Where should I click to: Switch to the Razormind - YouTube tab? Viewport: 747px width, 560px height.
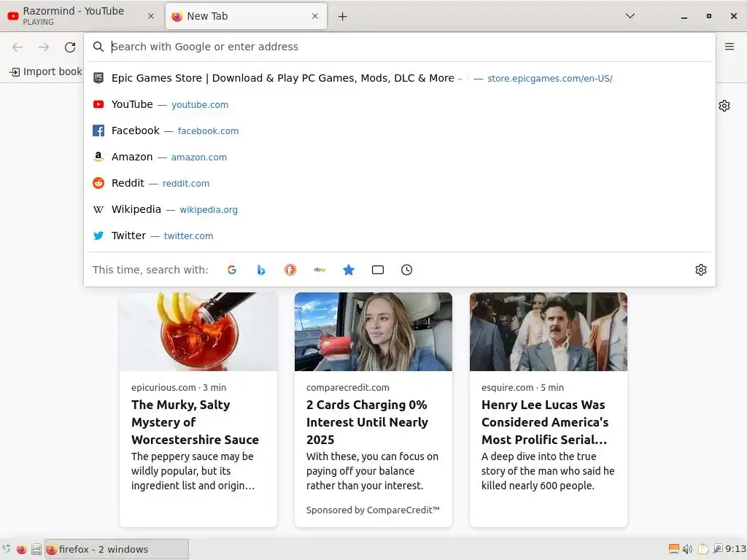pyautogui.click(x=82, y=16)
